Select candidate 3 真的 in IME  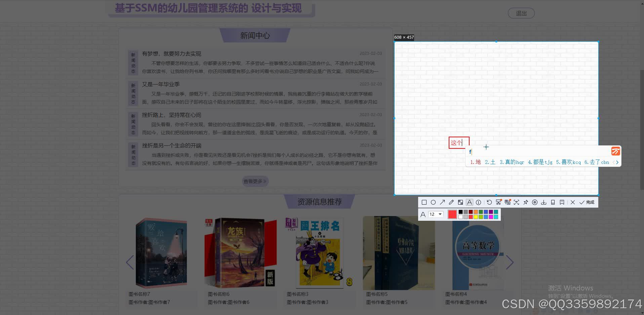[x=512, y=162]
